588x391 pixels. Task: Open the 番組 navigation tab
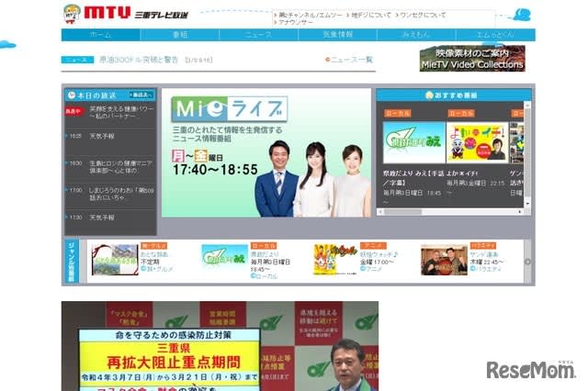(180, 35)
